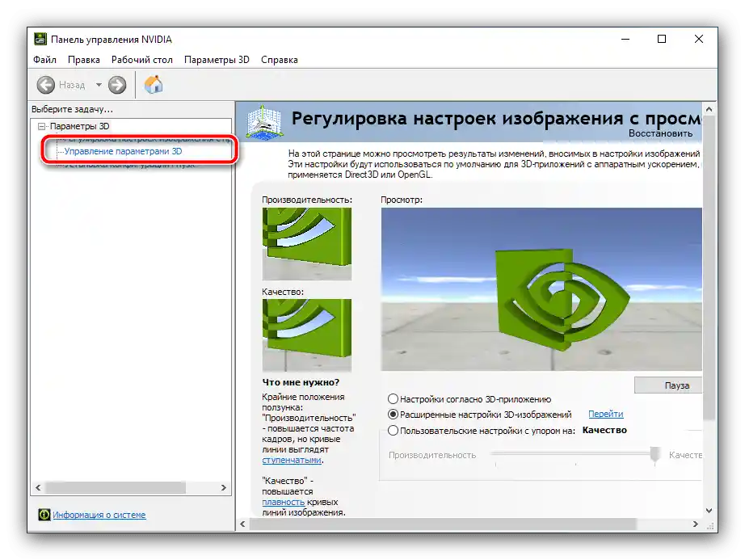745x560 pixels.
Task: Click the main panel vertical scrollbar thumb
Action: (x=709, y=267)
